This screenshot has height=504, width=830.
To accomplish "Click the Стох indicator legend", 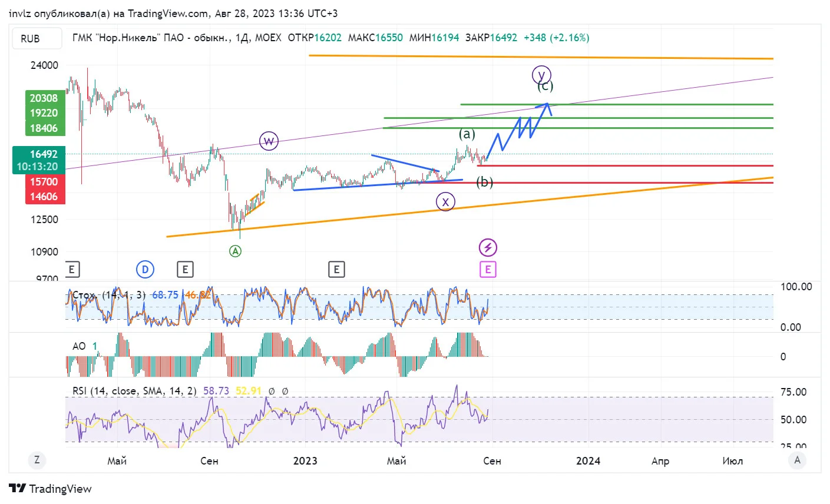I will tap(108, 295).
